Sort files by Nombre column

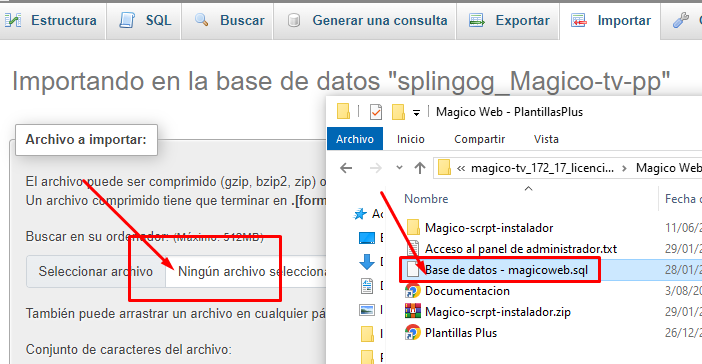point(426,198)
